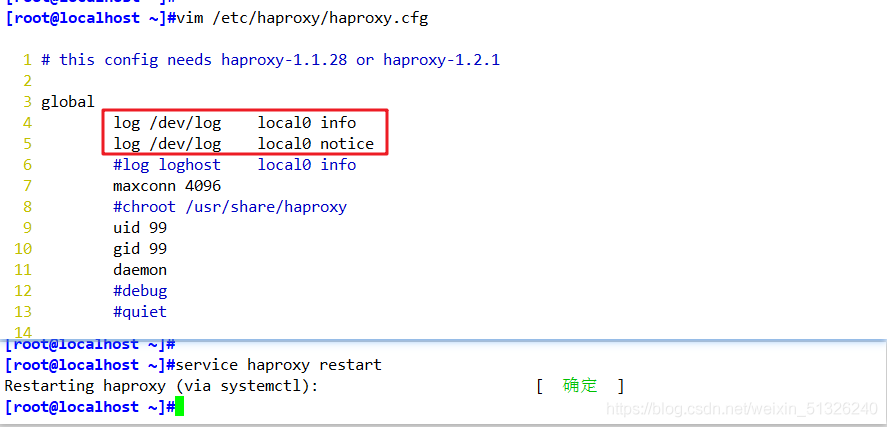Click commented '#log loghost local0 info' line

tap(235, 165)
